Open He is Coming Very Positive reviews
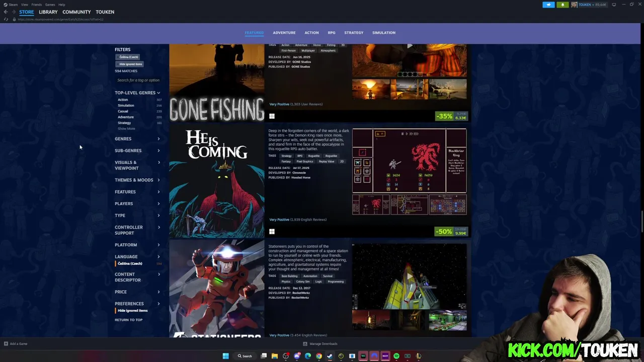Screen dimensions: 644x362 pos(298,220)
